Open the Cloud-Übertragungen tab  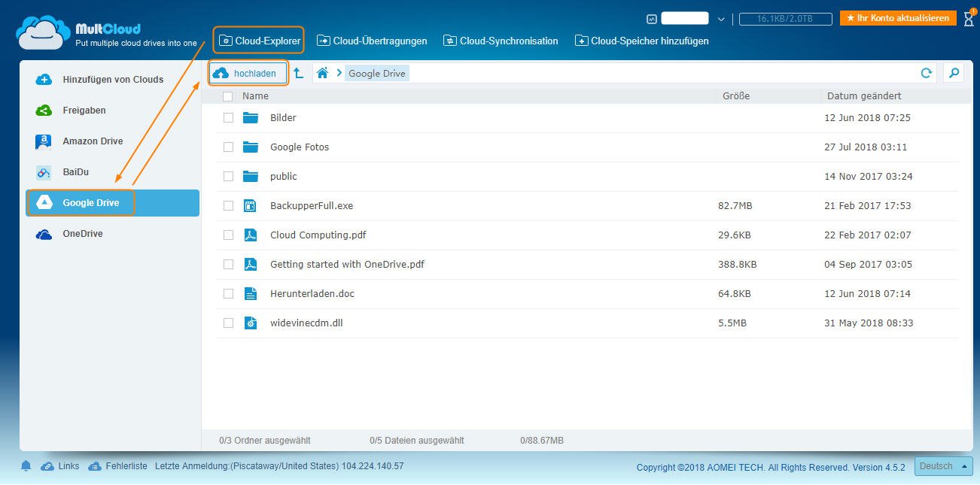(372, 41)
